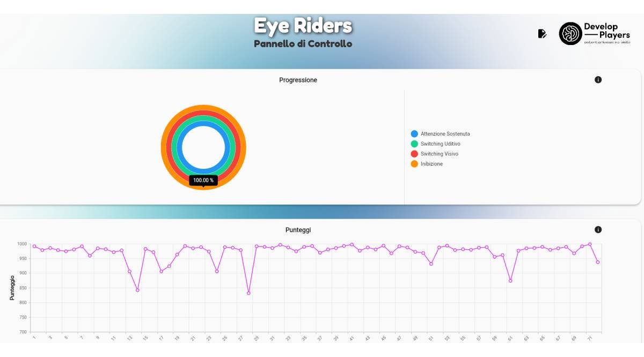The height and width of the screenshot is (357, 644).
Task: Select the orange outer ring of the donut
Action: click(x=243, y=147)
